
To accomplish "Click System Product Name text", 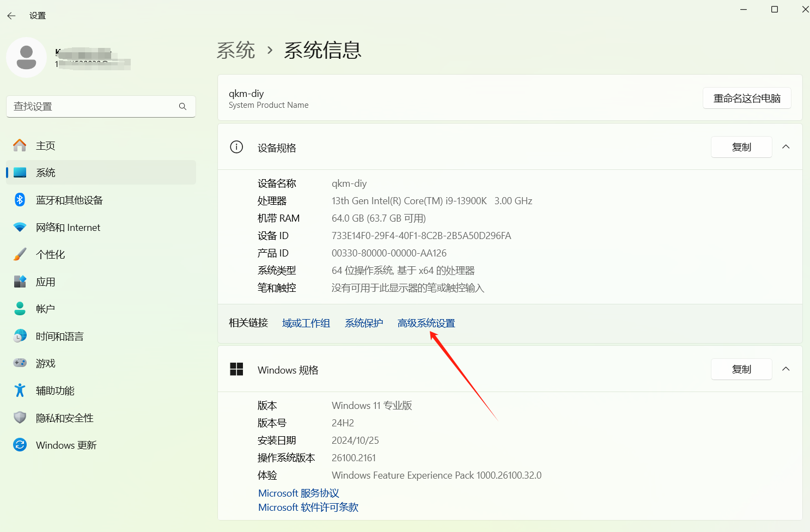I will point(269,105).
